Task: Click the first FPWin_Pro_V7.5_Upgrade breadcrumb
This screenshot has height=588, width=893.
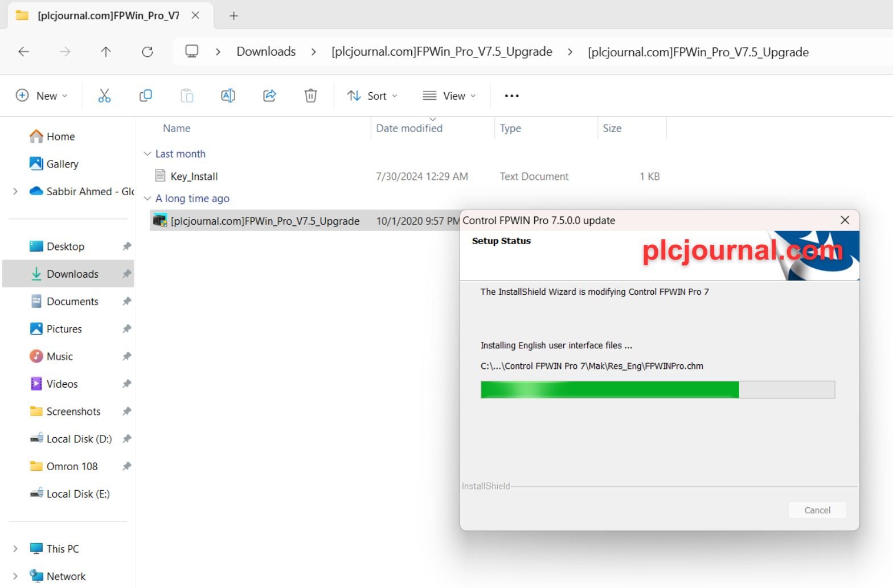Action: 442,52
